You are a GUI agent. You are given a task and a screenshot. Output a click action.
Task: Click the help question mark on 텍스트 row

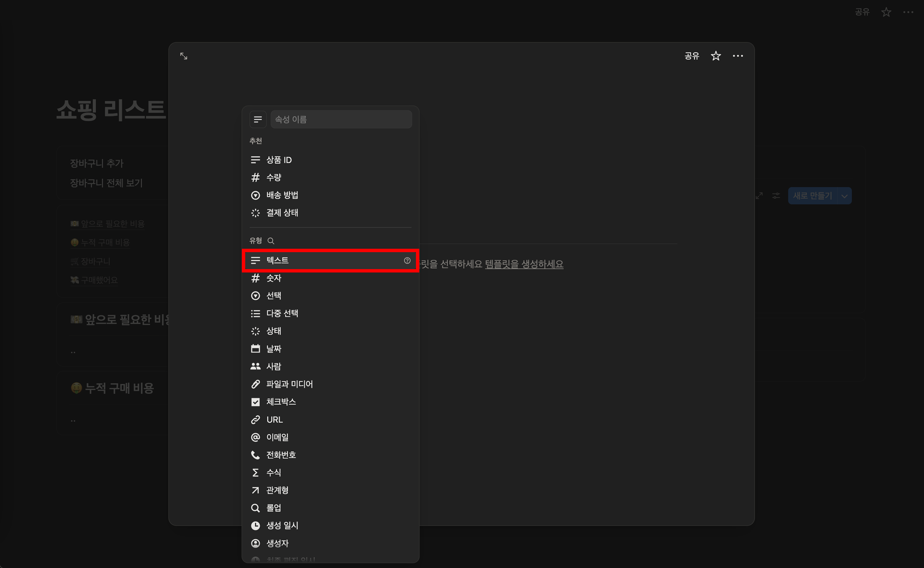pyautogui.click(x=407, y=260)
